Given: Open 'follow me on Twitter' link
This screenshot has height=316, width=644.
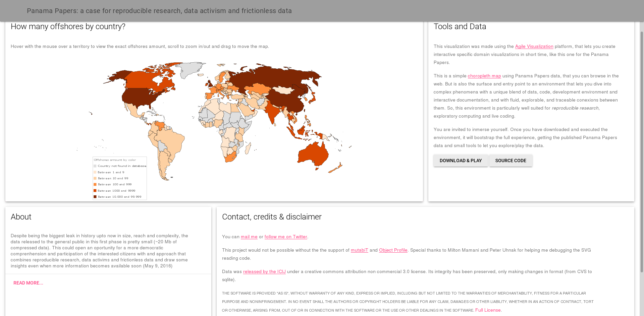Looking at the screenshot, I should click(286, 237).
